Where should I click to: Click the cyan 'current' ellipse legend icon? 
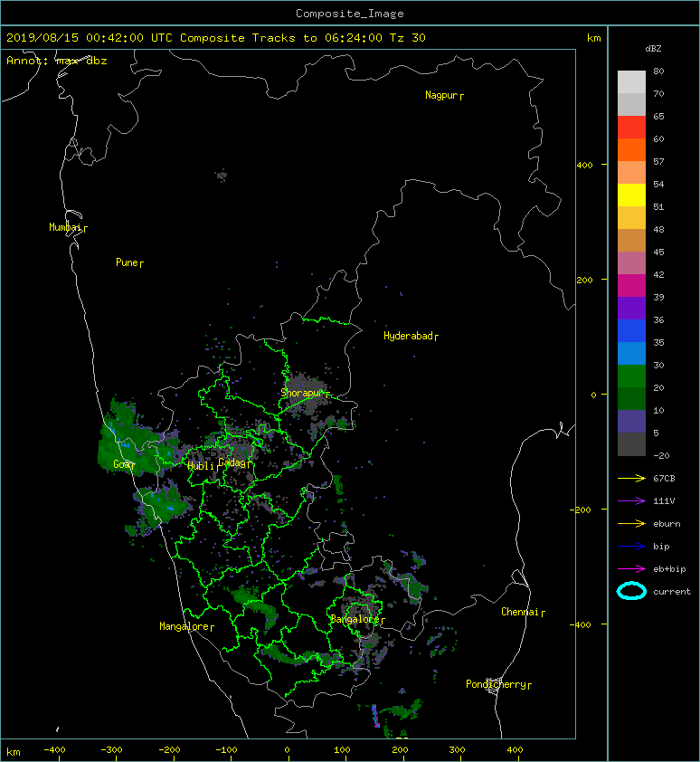pyautogui.click(x=631, y=591)
